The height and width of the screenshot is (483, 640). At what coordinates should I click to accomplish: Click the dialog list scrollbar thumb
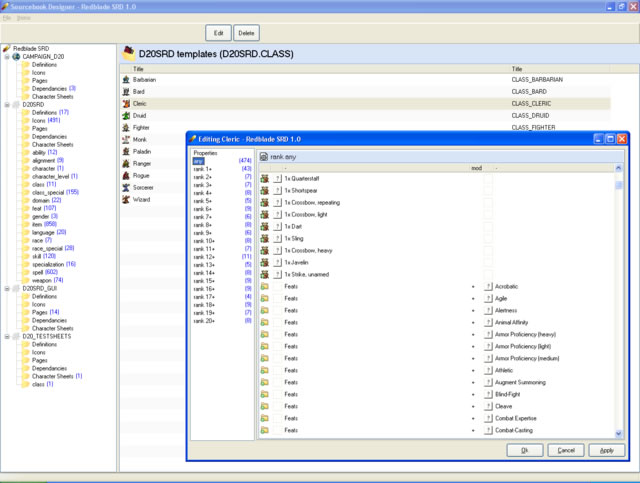click(618, 185)
